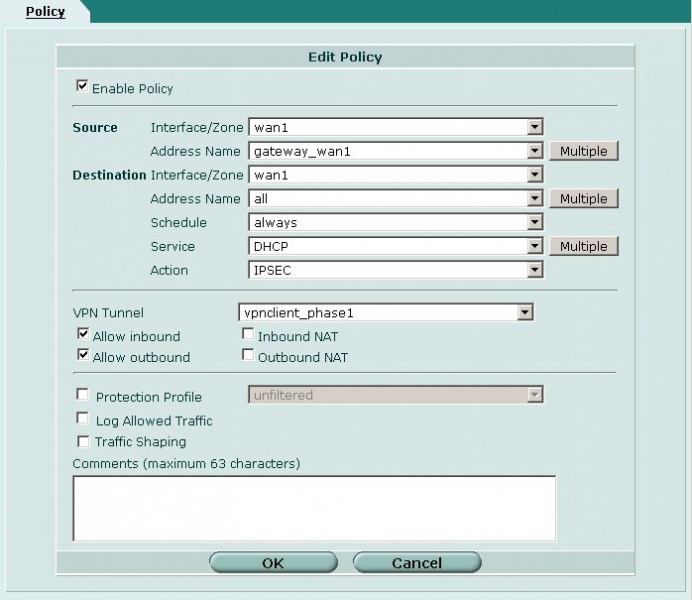Open the Service dropdown showing DHCP

tap(396, 246)
